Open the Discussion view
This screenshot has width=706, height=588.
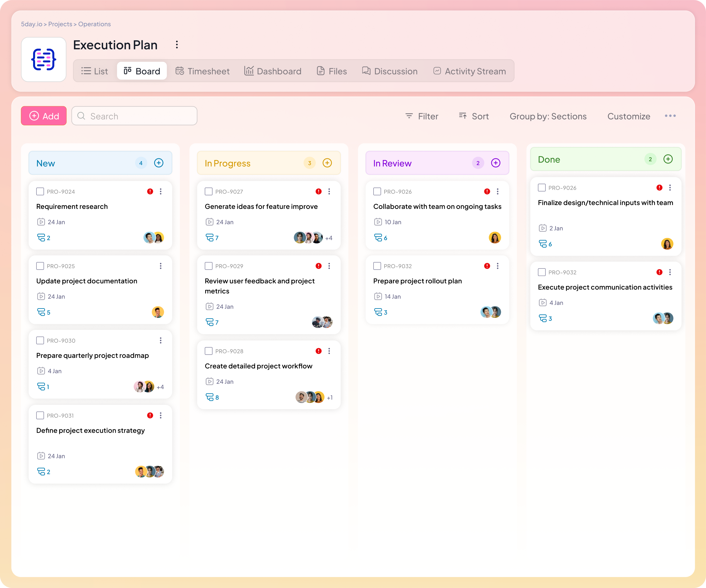389,71
